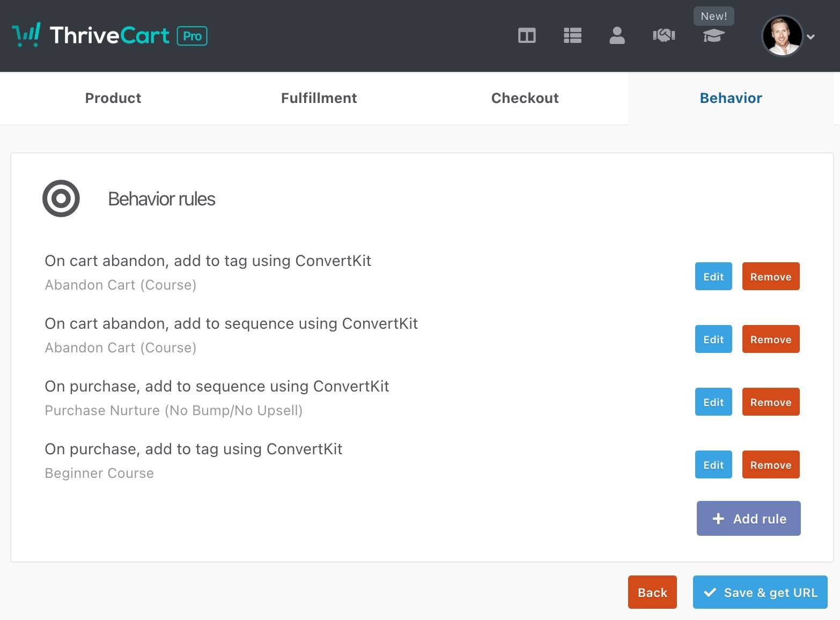This screenshot has width=840, height=620.
Task: Click the user profile avatar
Action: (x=782, y=36)
